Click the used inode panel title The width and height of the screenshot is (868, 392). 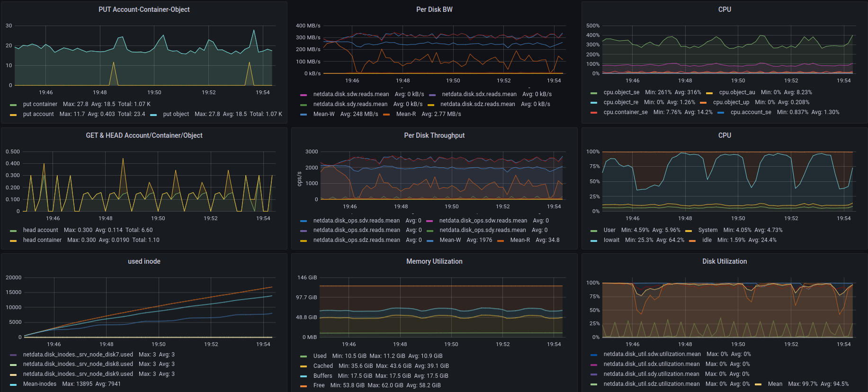point(144,261)
